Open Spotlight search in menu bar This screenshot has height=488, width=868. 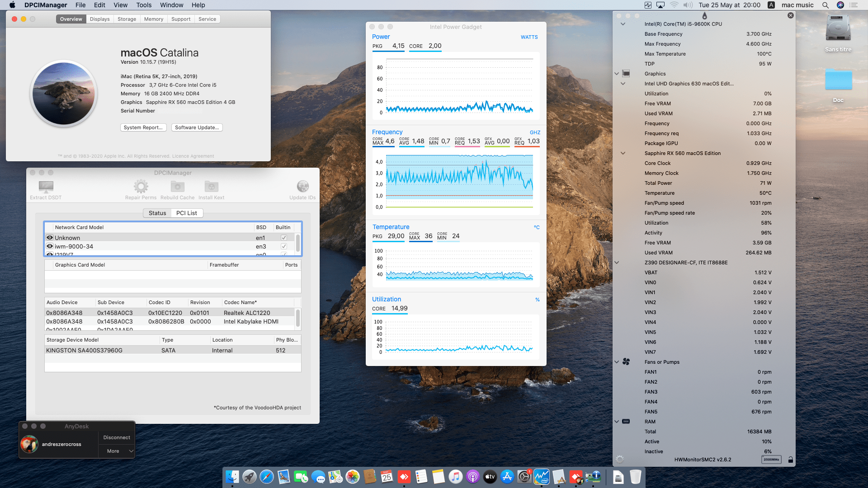click(825, 5)
